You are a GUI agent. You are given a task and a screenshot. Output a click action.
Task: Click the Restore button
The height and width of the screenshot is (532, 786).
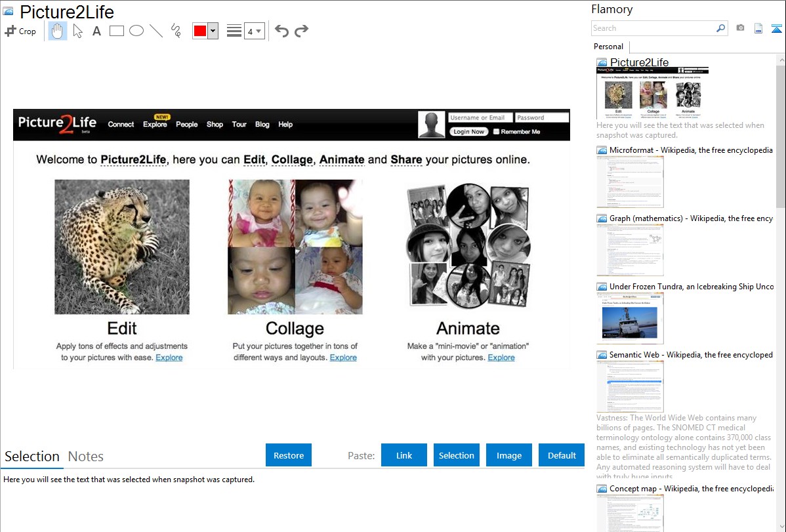(x=289, y=455)
